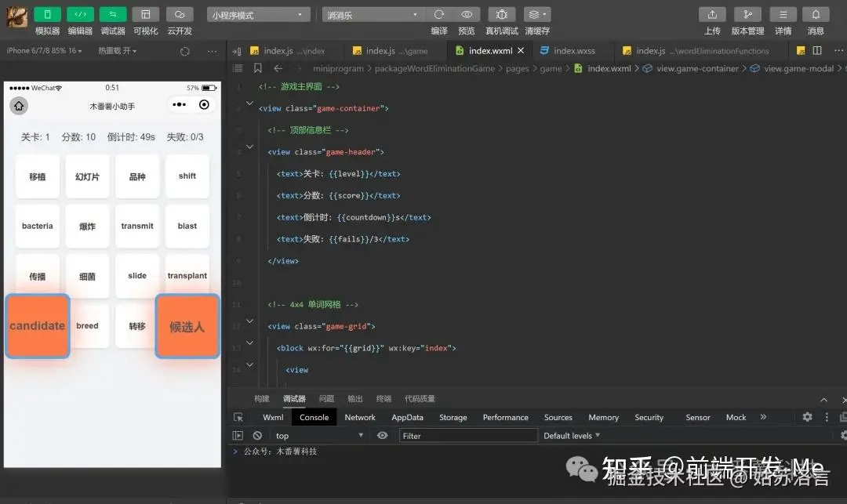Open project details
Image resolution: width=847 pixels, height=504 pixels.
[x=783, y=15]
